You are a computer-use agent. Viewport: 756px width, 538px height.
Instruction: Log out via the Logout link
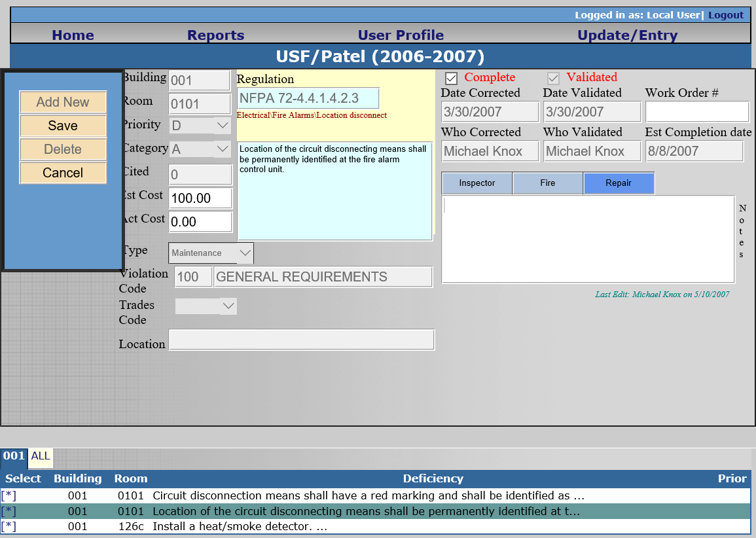tap(726, 15)
